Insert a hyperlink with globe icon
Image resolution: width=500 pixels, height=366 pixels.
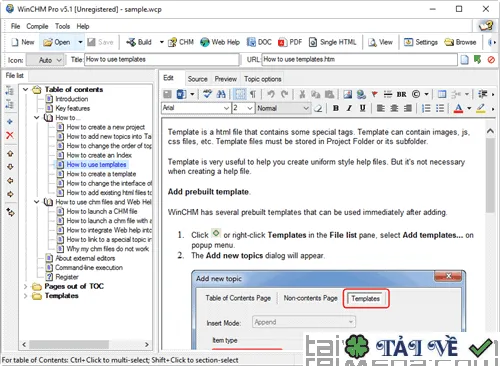(361, 94)
